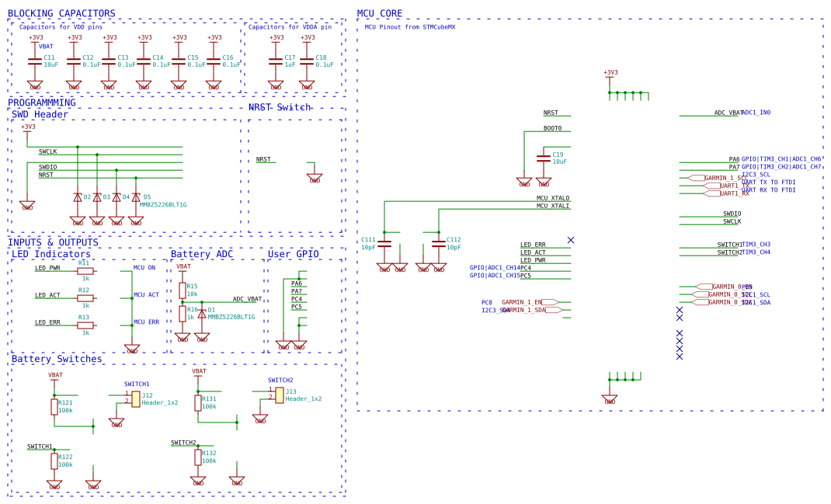831x504 pixels.
Task: Select resistor R13 on LED_ERR line
Action: (85, 325)
